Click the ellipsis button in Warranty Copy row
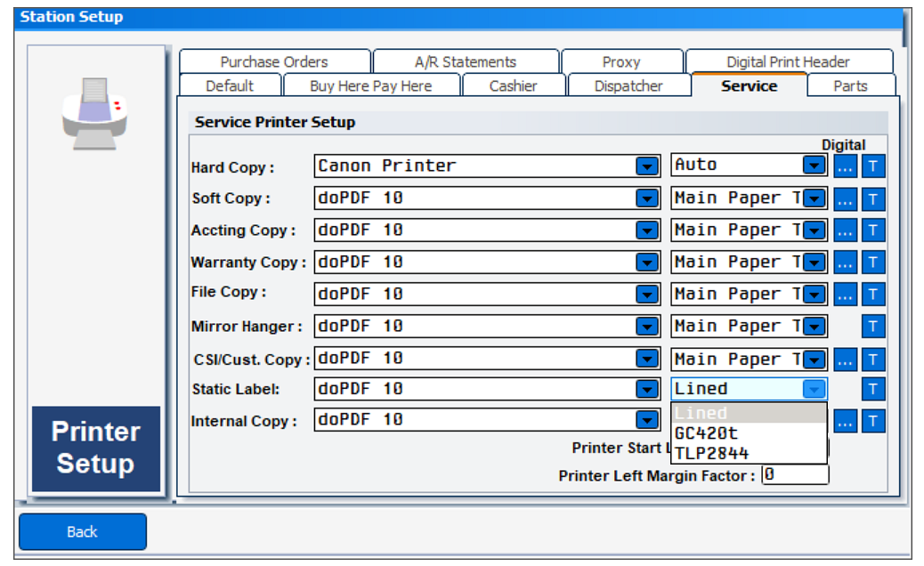924x566 pixels. pos(845,263)
